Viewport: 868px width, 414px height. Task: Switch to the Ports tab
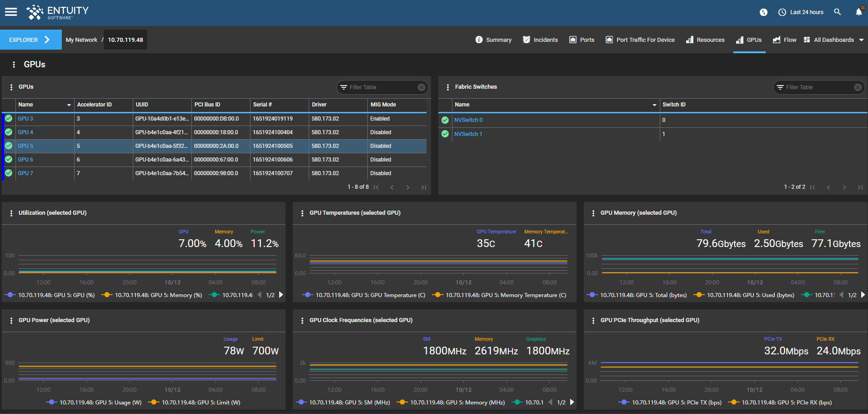coord(582,40)
